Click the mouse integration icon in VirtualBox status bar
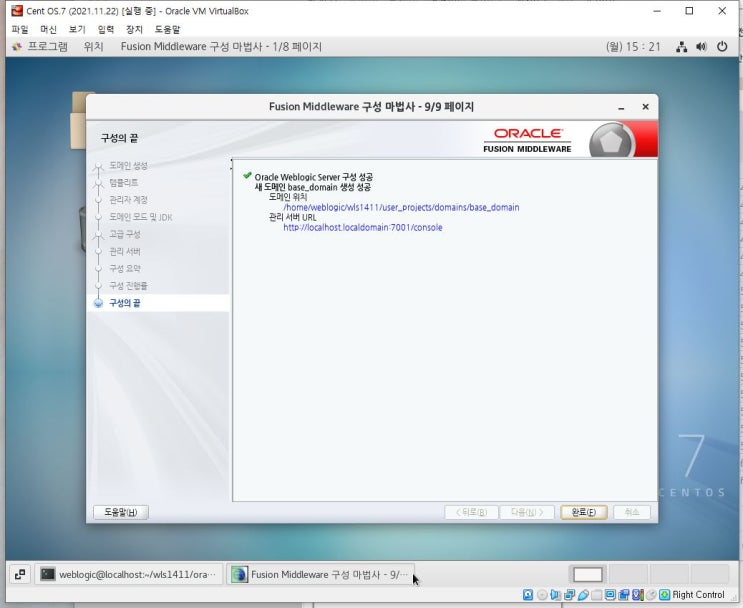 [651, 595]
